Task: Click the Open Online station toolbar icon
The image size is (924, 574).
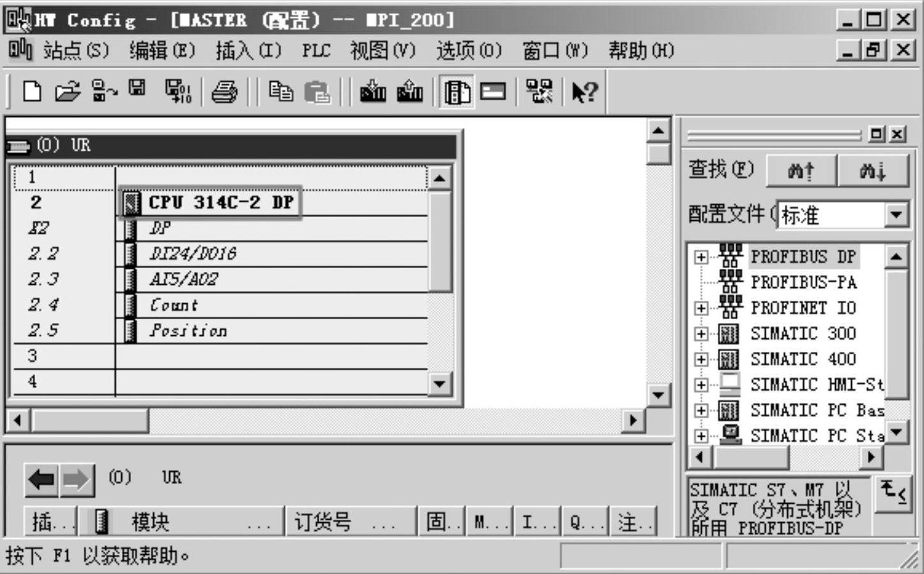Action: click(104, 91)
